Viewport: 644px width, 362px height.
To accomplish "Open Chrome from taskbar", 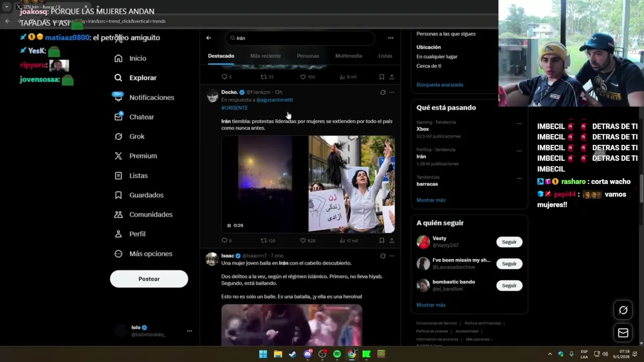I will 352,354.
